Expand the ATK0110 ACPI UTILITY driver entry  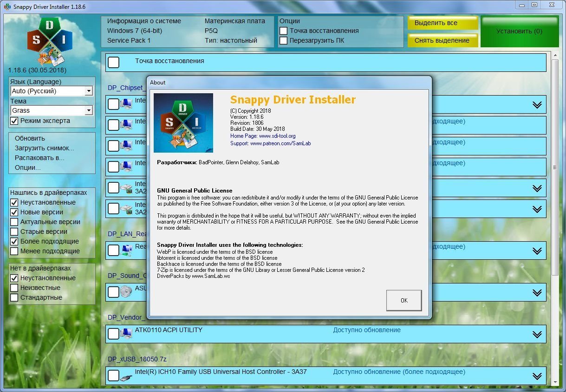[x=537, y=334]
